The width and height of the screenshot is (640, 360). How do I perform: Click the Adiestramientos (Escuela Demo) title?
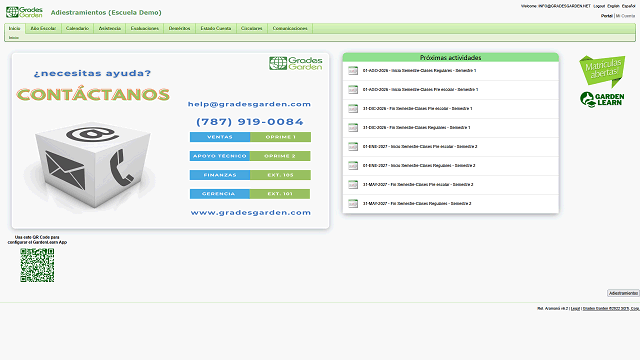[106, 13]
